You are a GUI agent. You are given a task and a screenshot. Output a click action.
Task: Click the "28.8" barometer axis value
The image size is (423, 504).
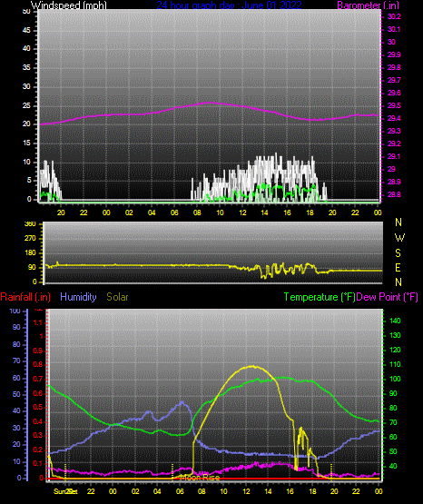394,194
